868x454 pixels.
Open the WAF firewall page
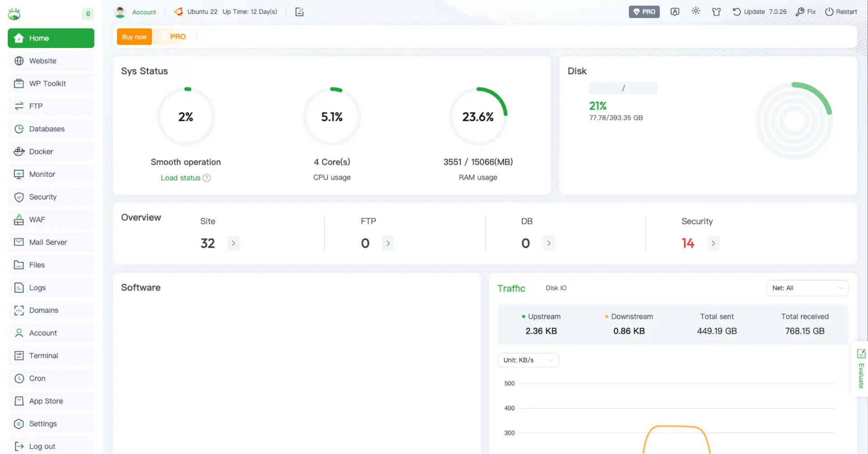coord(37,219)
